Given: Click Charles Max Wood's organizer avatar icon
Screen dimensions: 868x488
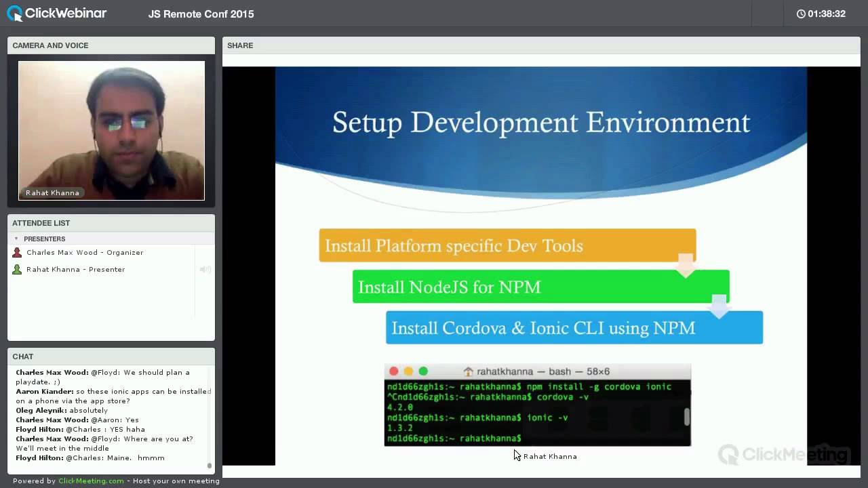Looking at the screenshot, I should click(x=18, y=253).
